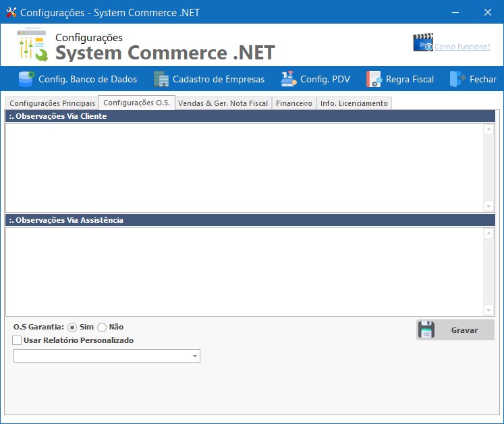Click inside Observações Via Cliente text area

(244, 167)
